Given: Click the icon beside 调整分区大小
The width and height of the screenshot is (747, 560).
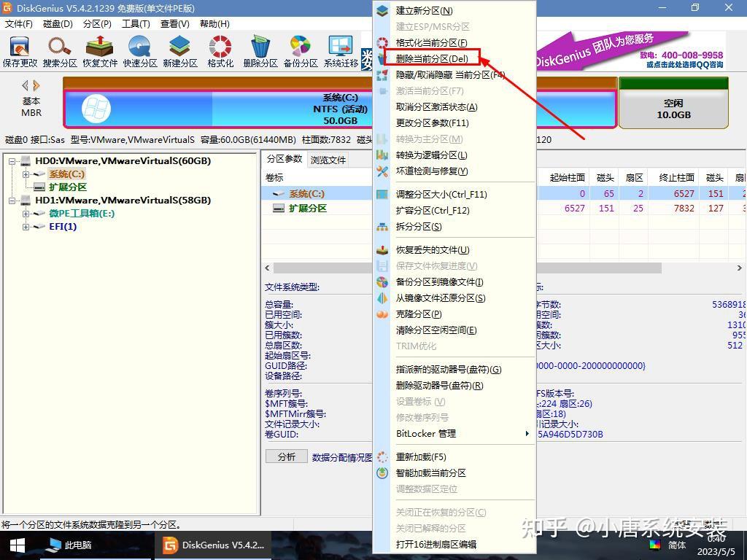Looking at the screenshot, I should (382, 194).
